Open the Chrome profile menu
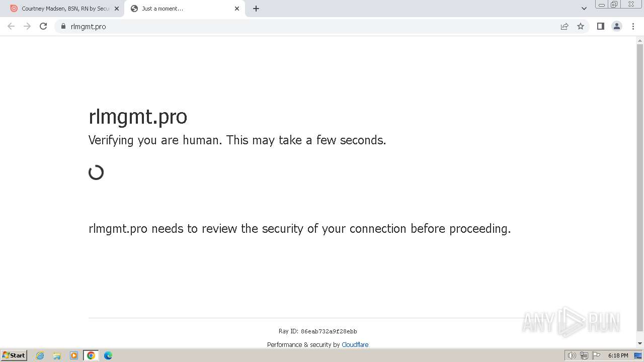The image size is (644, 362). [617, 26]
